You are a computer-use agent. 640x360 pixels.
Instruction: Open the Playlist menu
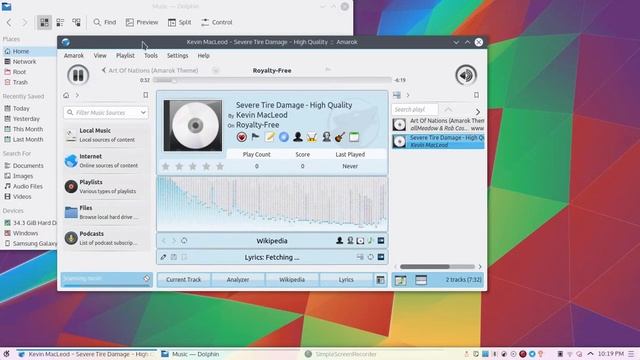tap(125, 56)
